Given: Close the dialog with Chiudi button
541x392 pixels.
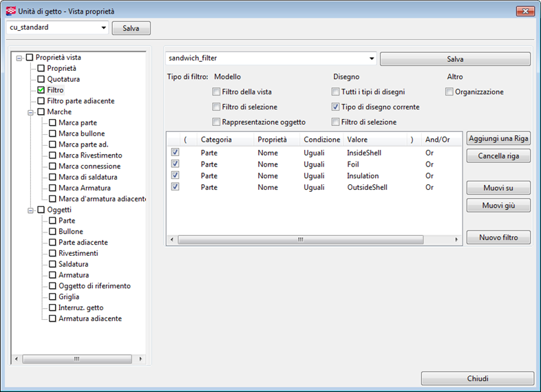Looking at the screenshot, I should point(477,379).
